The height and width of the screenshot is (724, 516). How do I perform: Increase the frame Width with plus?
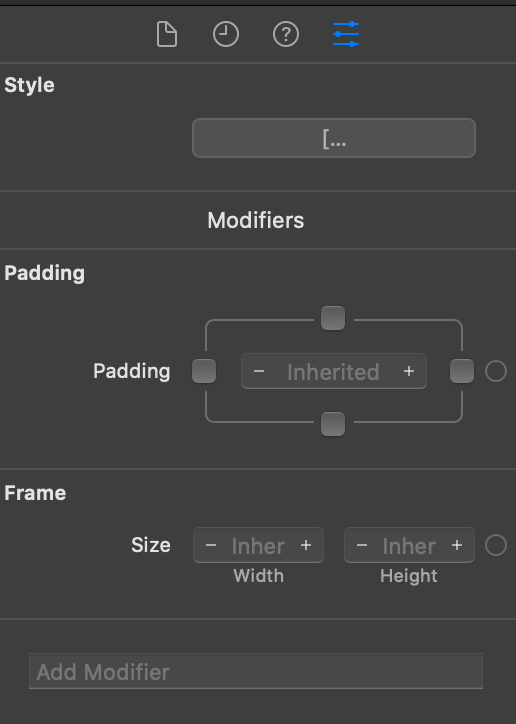(x=306, y=545)
